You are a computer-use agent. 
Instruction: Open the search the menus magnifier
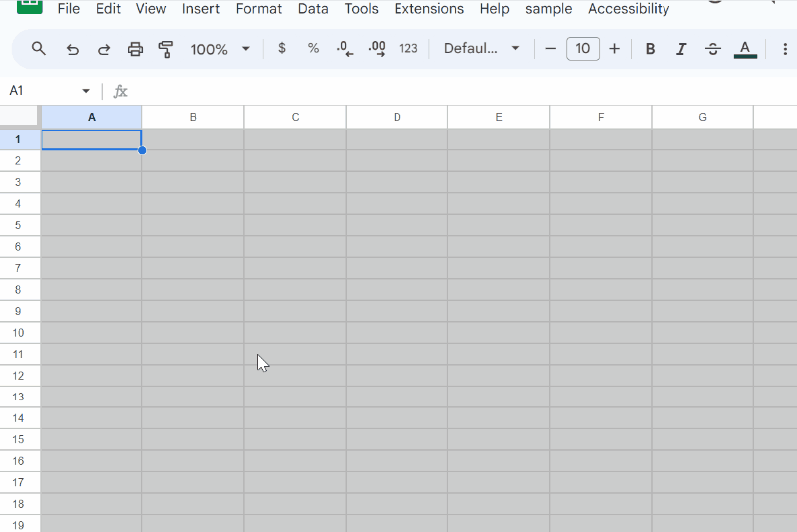pos(39,49)
